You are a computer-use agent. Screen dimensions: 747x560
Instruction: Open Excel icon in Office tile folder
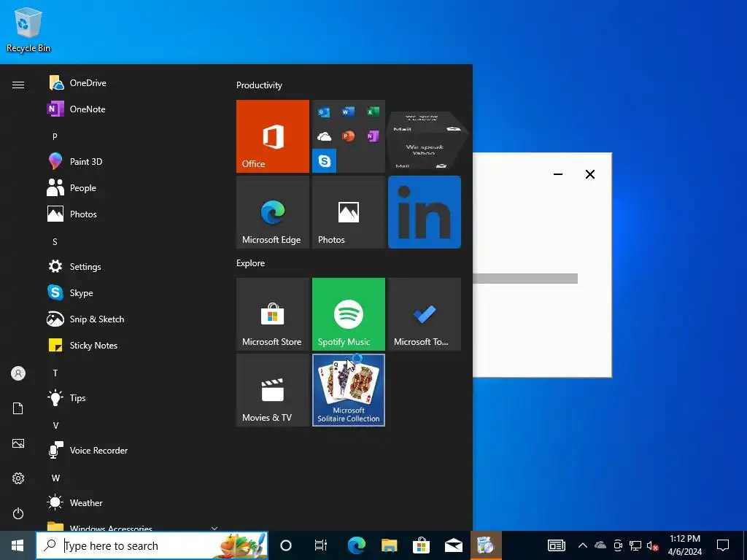(373, 112)
